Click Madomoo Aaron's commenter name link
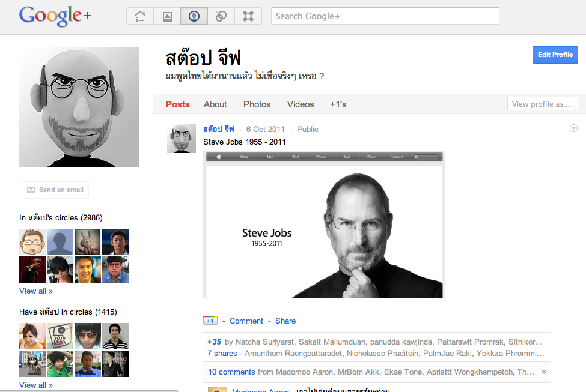The image size is (586, 392). pos(260,390)
